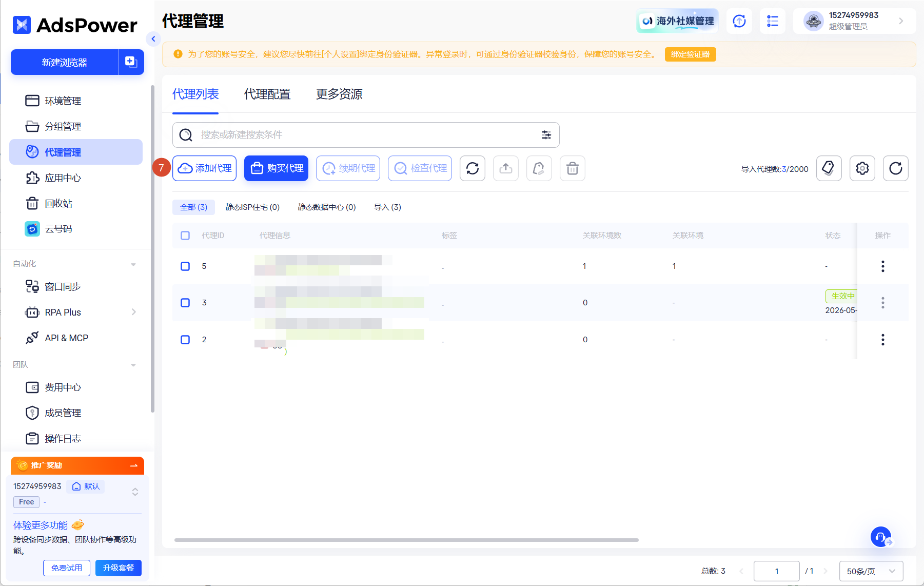
Task: Collapse the sidebar with the arrow toggle
Action: (153, 39)
